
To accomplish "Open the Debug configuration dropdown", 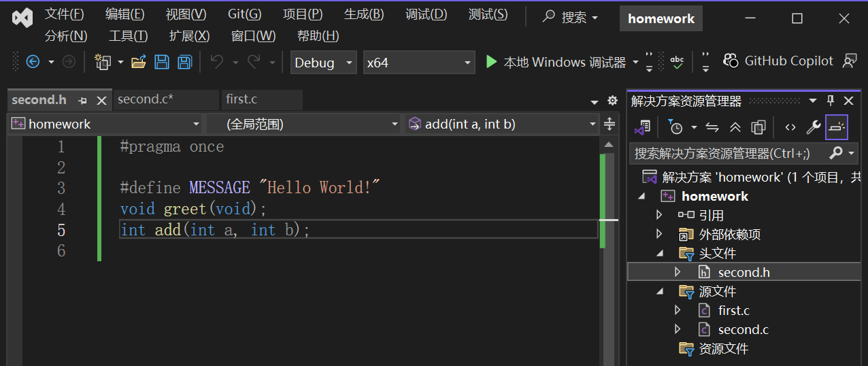I will click(323, 63).
